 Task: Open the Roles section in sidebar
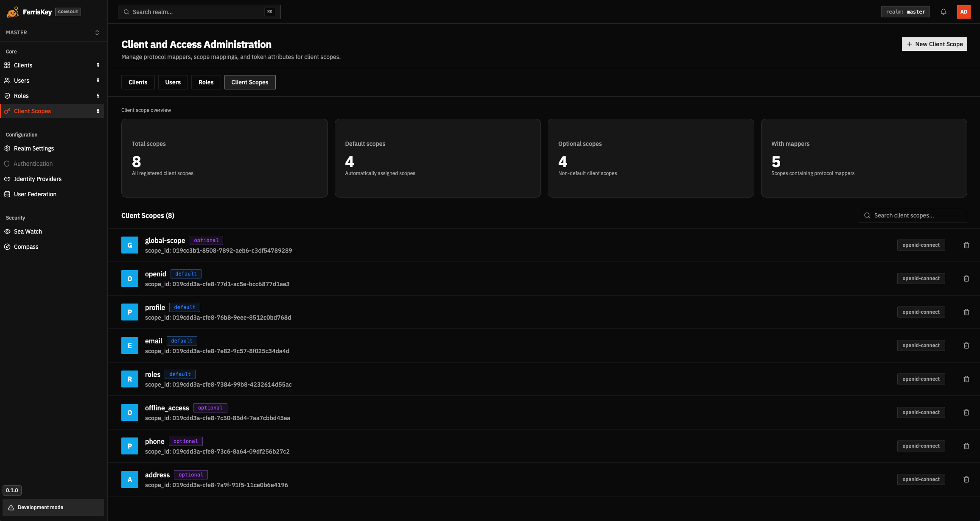tap(21, 96)
